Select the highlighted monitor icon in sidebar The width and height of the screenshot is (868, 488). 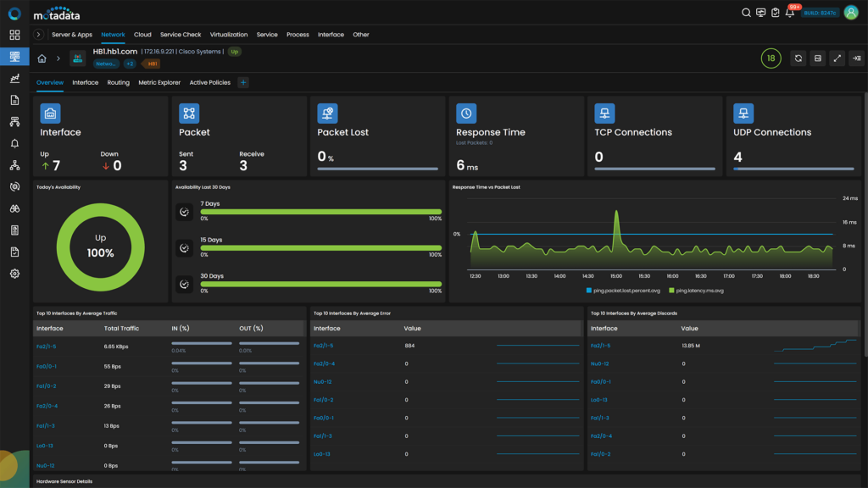point(14,57)
